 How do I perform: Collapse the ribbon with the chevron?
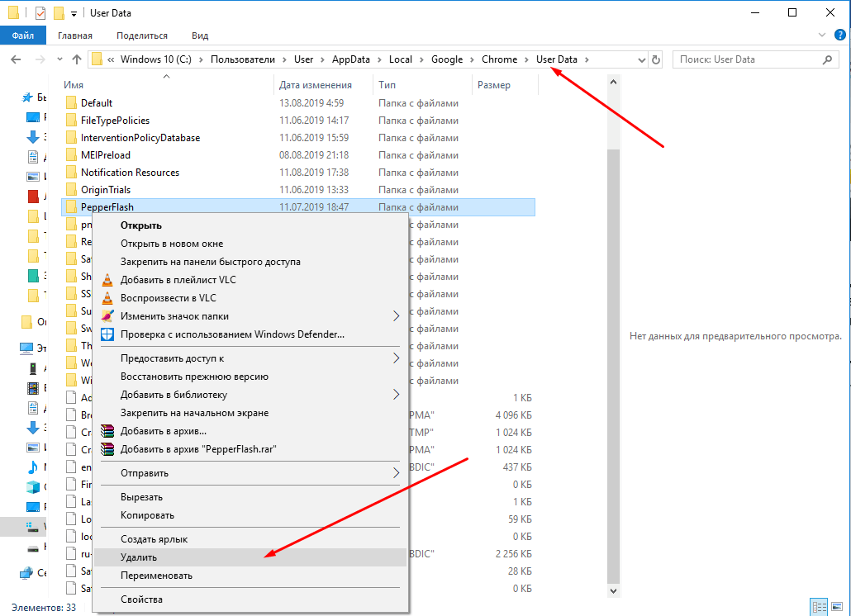[822, 36]
